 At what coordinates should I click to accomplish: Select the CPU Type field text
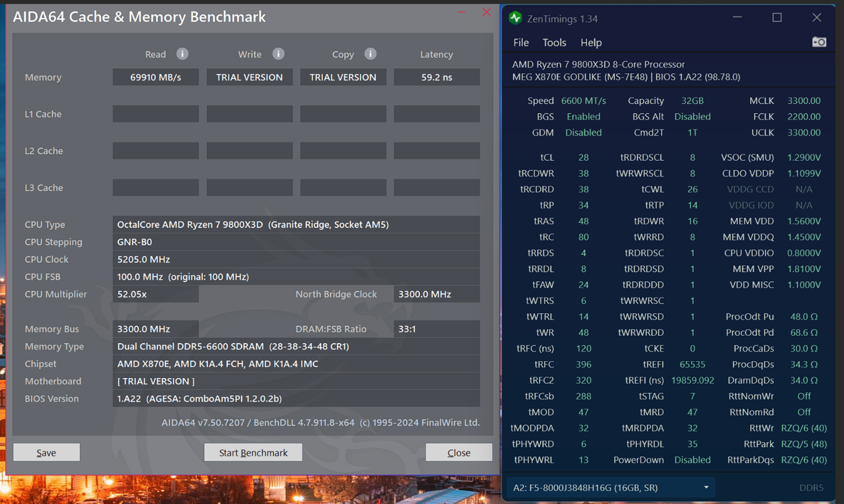[296, 225]
